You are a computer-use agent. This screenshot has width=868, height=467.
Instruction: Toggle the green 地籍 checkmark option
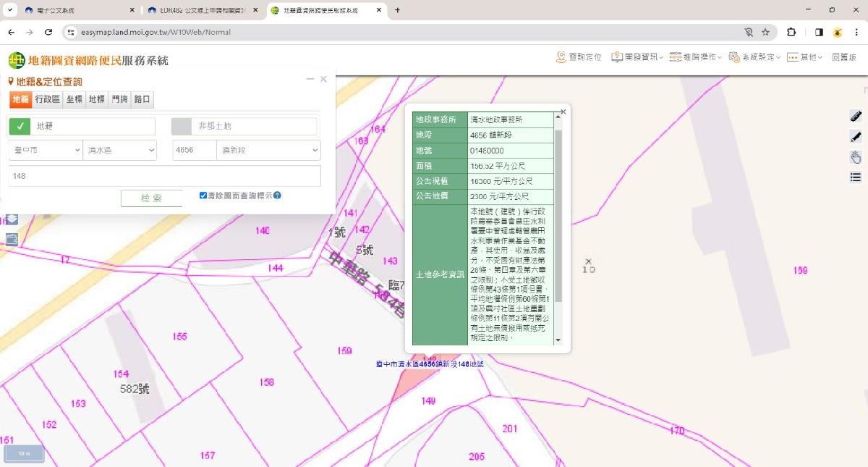(x=20, y=126)
